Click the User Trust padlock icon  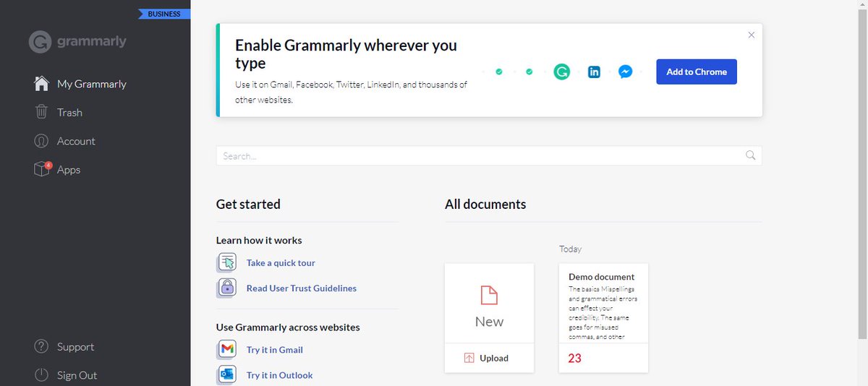click(227, 288)
